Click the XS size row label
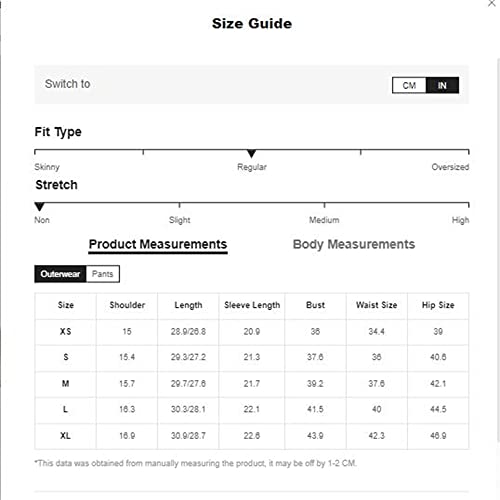 tap(65, 331)
